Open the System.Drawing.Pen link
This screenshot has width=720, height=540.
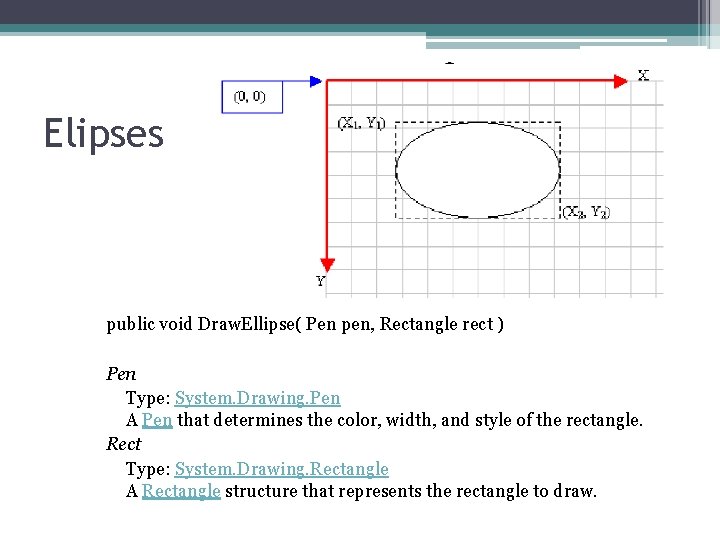click(x=257, y=398)
